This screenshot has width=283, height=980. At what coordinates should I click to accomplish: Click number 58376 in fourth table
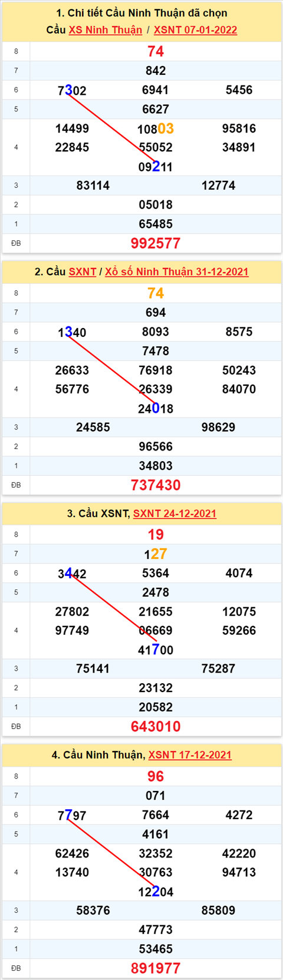coord(93,911)
